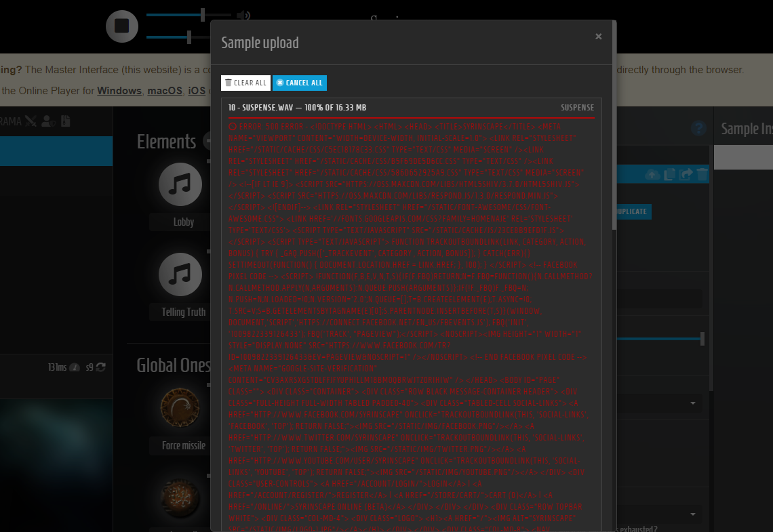This screenshot has width=773, height=532.
Task: Click the grey field under Sample Ins heading
Action: click(743, 158)
